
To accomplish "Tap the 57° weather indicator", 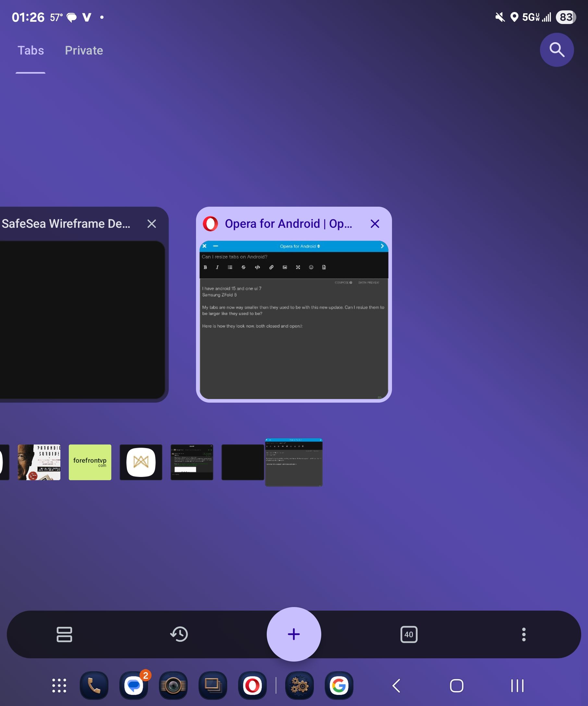I will click(56, 17).
